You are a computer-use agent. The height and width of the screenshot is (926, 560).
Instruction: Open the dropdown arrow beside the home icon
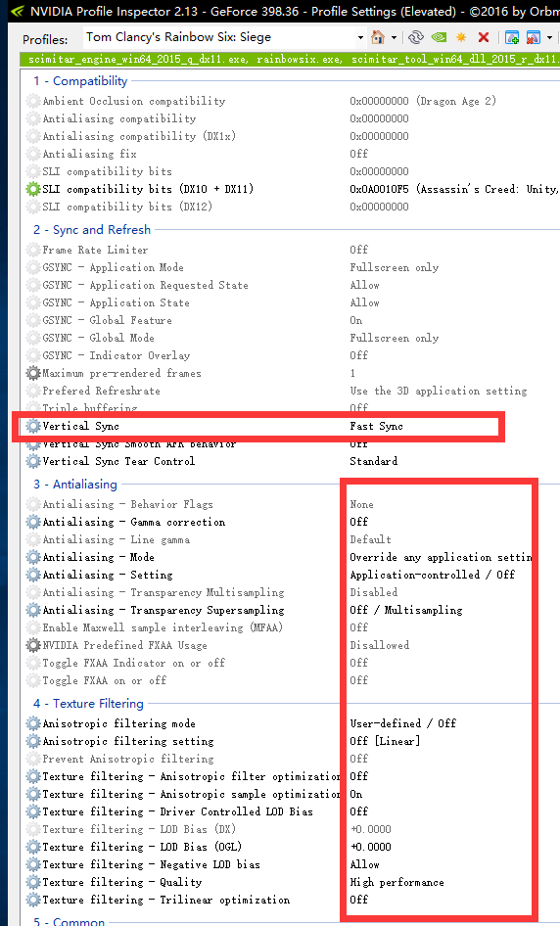click(394, 38)
